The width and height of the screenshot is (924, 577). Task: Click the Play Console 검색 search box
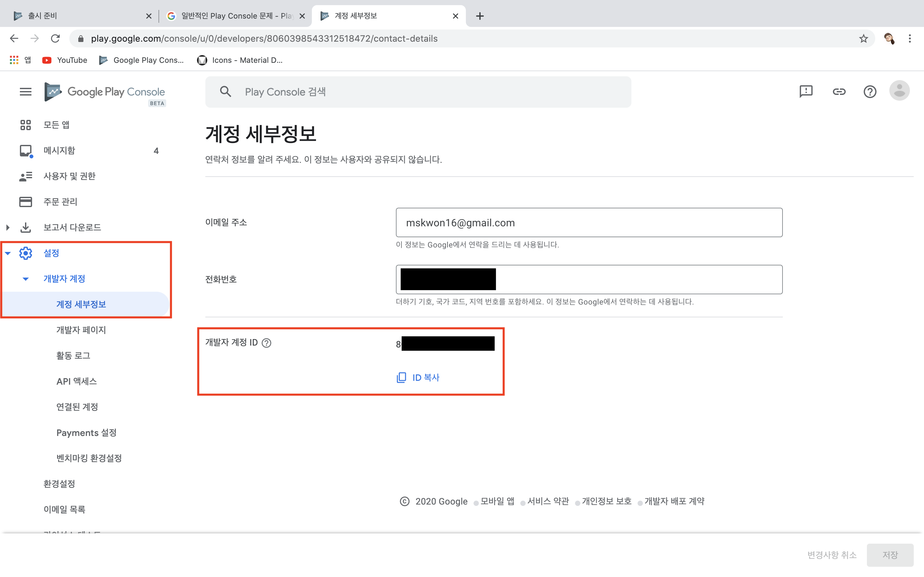click(x=418, y=92)
